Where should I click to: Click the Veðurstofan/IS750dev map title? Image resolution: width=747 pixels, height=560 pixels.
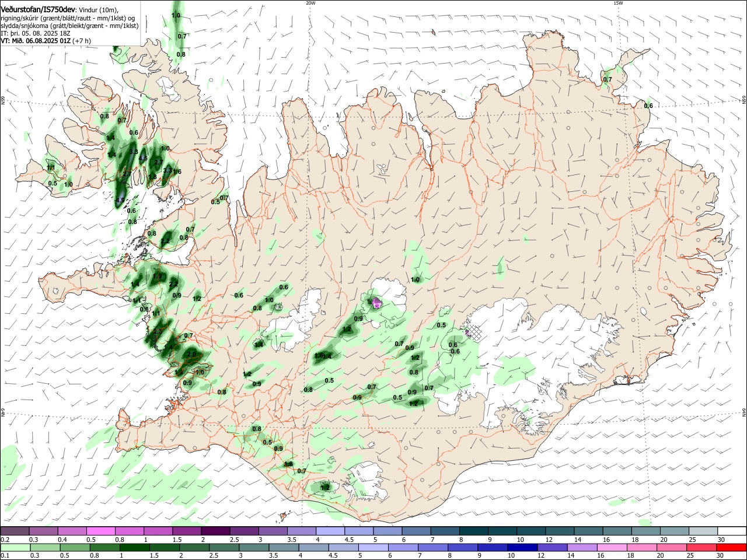37,10
